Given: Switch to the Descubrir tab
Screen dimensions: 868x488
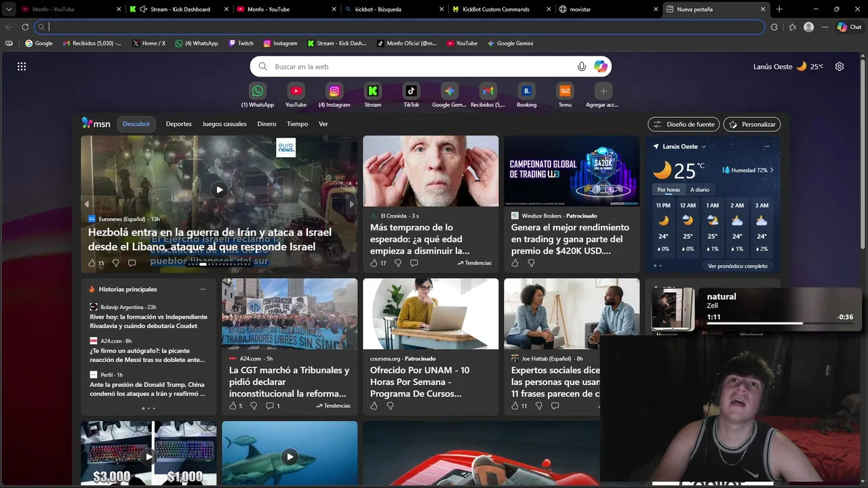Looking at the screenshot, I should pyautogui.click(x=136, y=124).
